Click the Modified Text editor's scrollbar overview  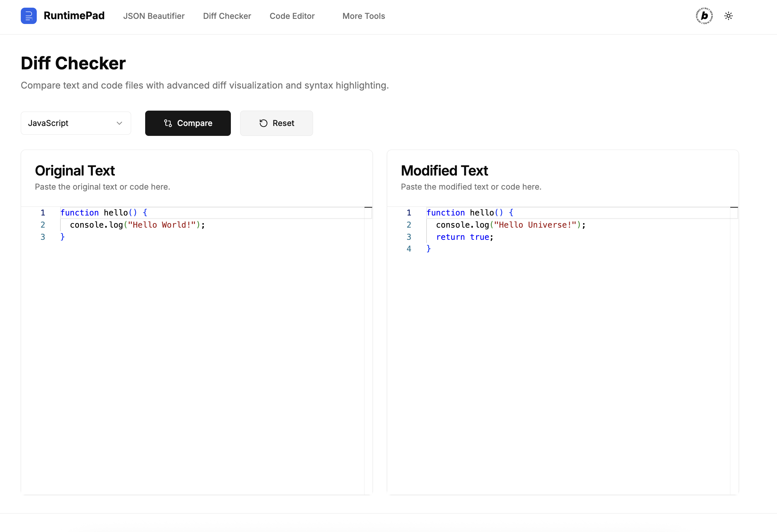pos(734,334)
